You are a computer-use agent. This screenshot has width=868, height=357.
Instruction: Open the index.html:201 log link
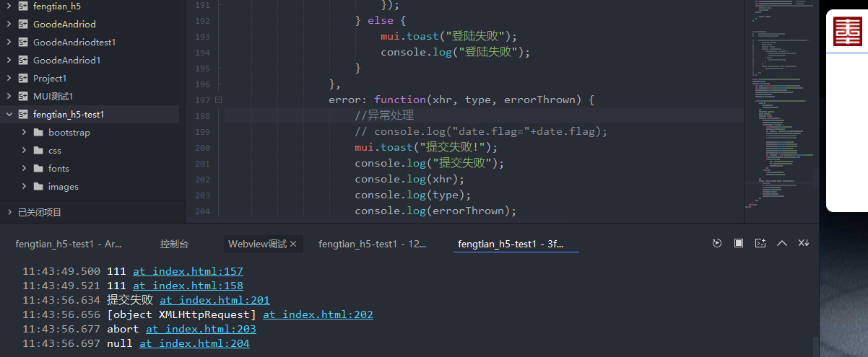click(214, 300)
